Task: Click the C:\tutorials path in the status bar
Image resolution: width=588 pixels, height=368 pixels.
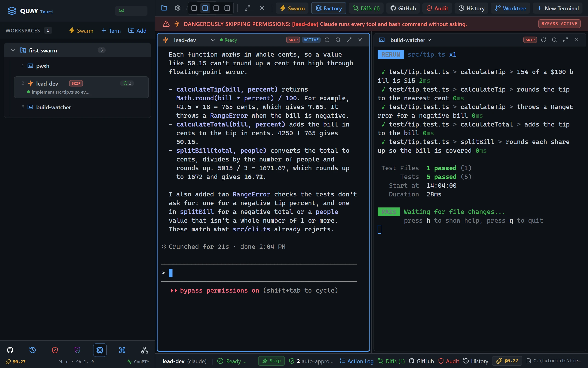Action: 554,361
